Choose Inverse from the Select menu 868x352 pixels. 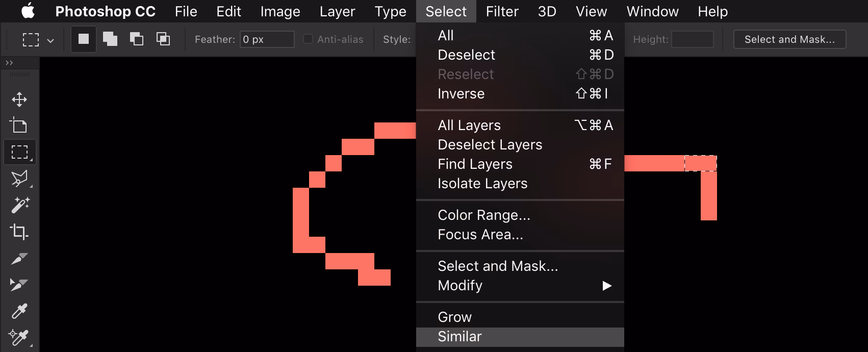(x=520, y=93)
